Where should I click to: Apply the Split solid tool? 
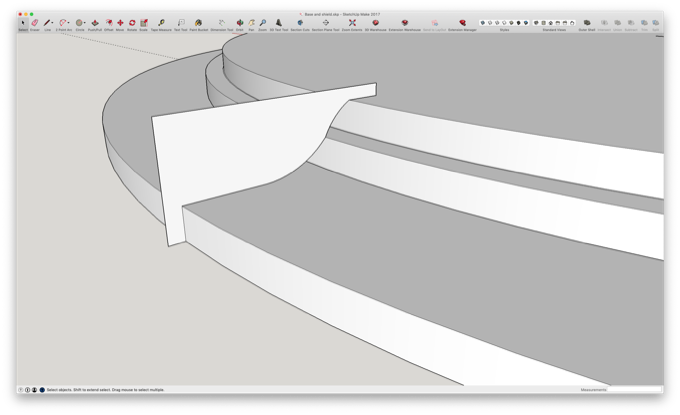(656, 23)
